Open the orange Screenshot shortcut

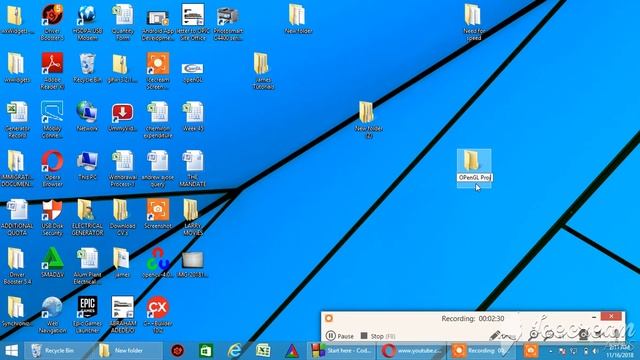pyautogui.click(x=158, y=214)
